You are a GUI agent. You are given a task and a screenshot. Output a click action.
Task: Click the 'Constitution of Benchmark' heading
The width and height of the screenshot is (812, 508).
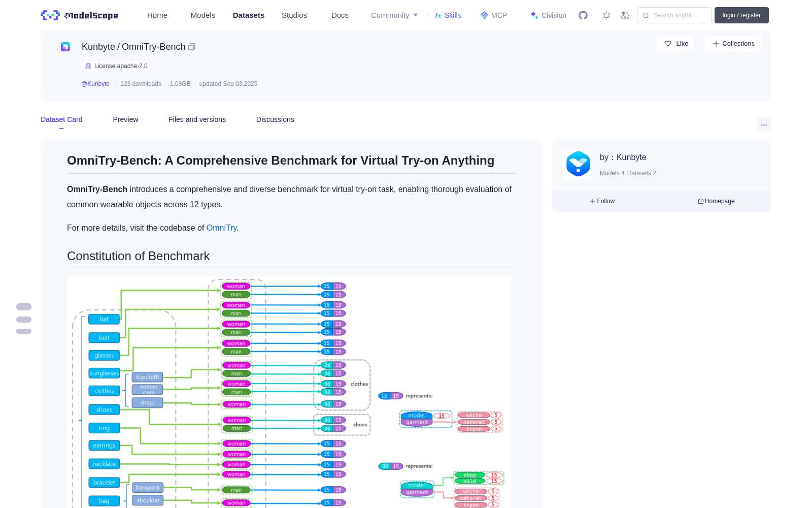click(138, 256)
